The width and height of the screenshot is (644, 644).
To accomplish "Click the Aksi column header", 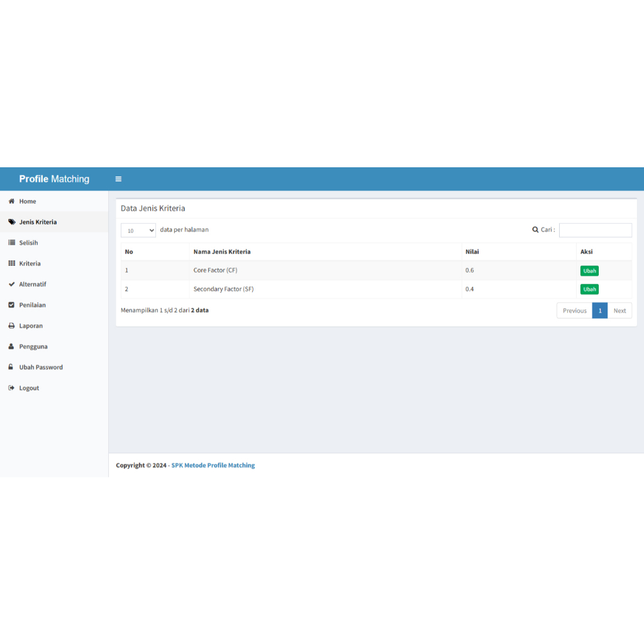I will coord(604,252).
